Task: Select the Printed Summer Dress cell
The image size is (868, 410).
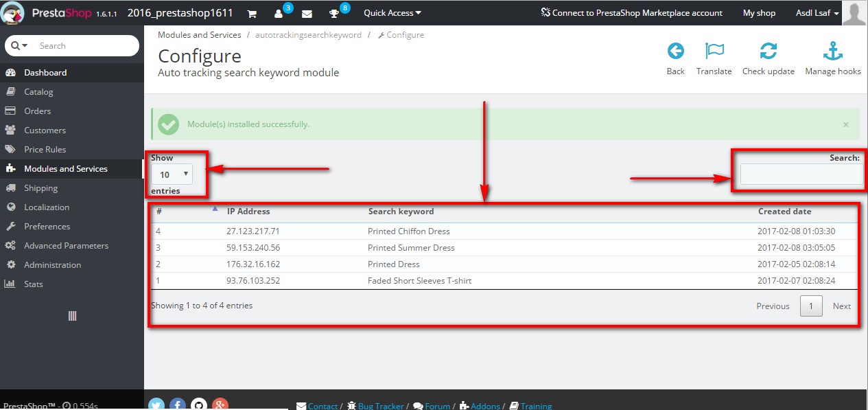Action: coord(411,248)
